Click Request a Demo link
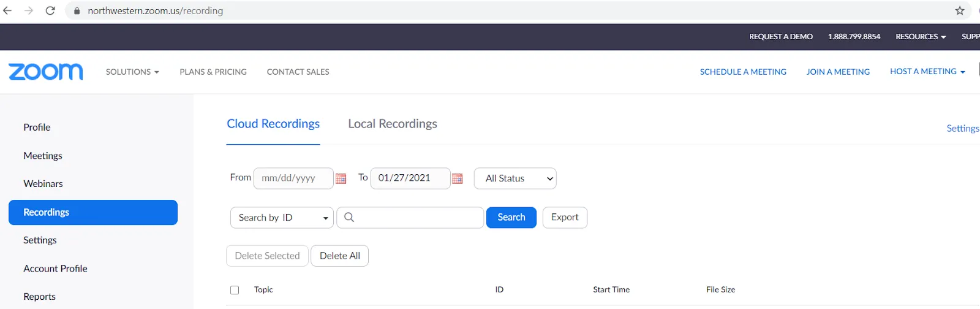The image size is (980, 309). 781,37
